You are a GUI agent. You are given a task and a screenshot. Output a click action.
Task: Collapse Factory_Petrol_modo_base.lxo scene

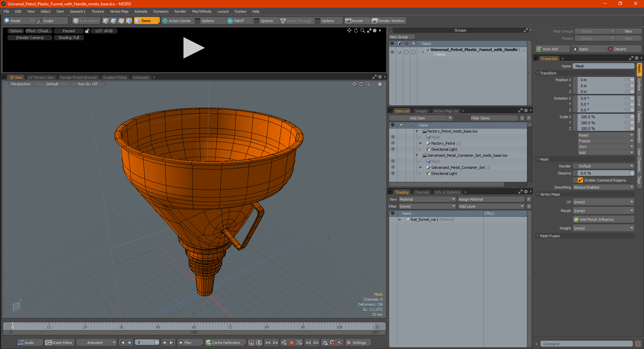[x=417, y=131]
